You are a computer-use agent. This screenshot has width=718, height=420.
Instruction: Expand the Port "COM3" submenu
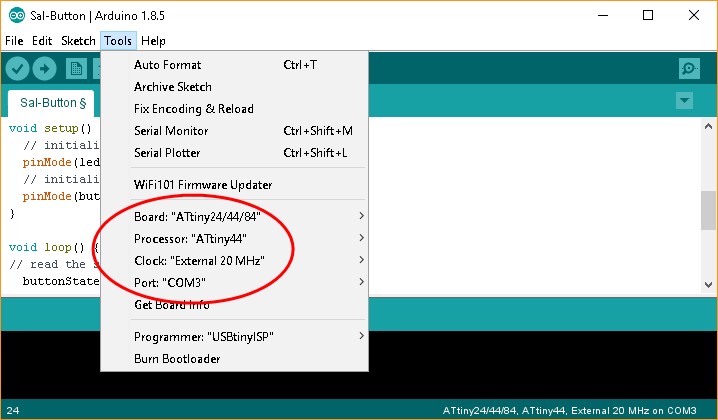point(234,282)
